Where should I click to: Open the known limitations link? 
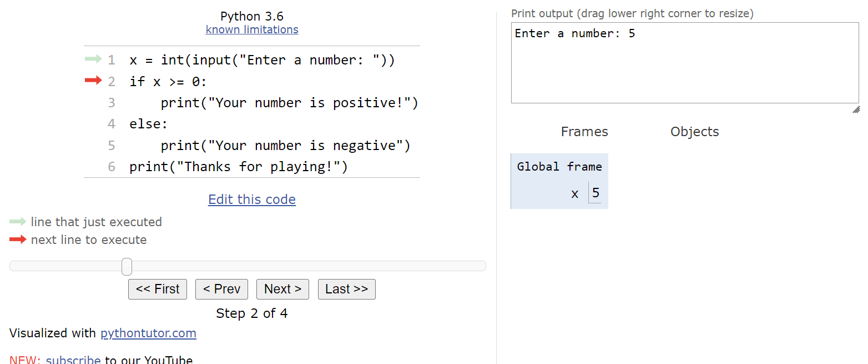(x=252, y=29)
